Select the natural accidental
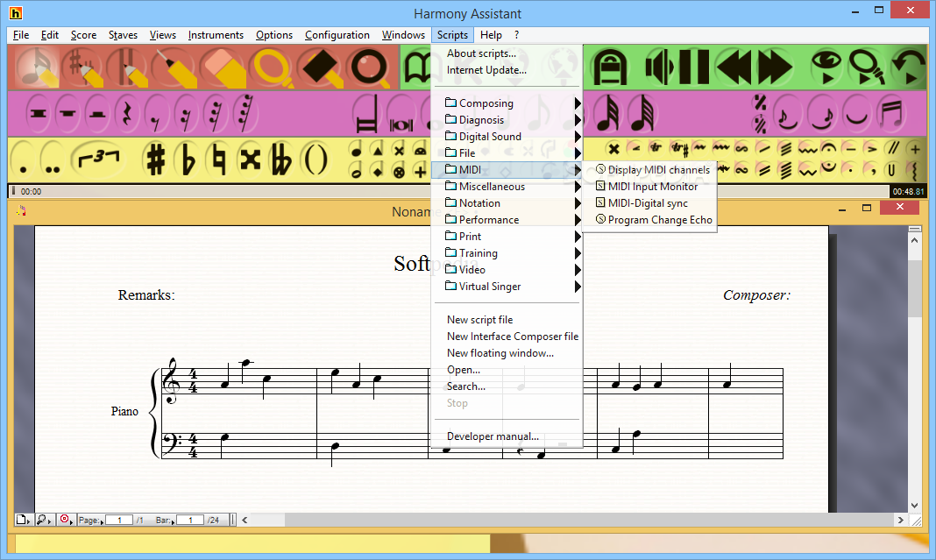936x560 pixels. 218,159
